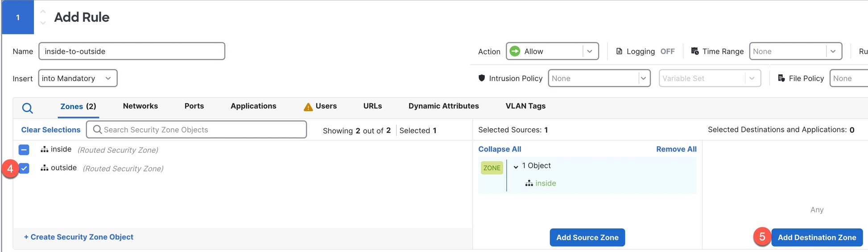Open the Action Allow dropdown
This screenshot has height=252, width=868.
click(589, 51)
